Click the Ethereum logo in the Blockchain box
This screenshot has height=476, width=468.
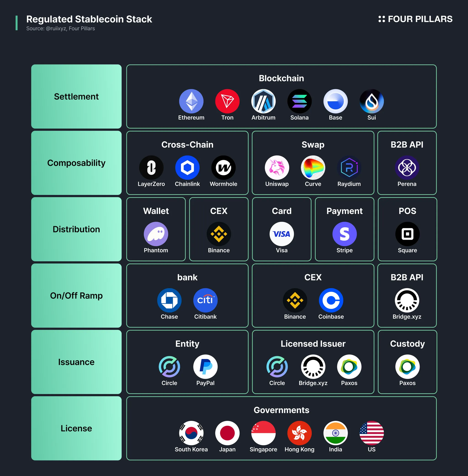191,101
